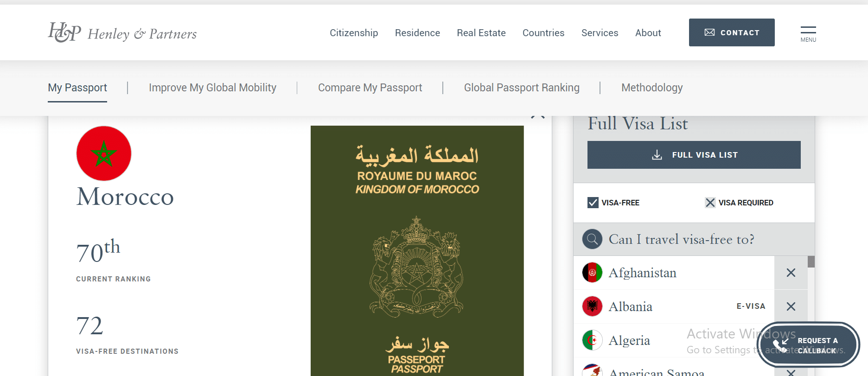Screen dimensions: 868x376
Task: Click the country list scrollbar thumb
Action: pos(811,261)
